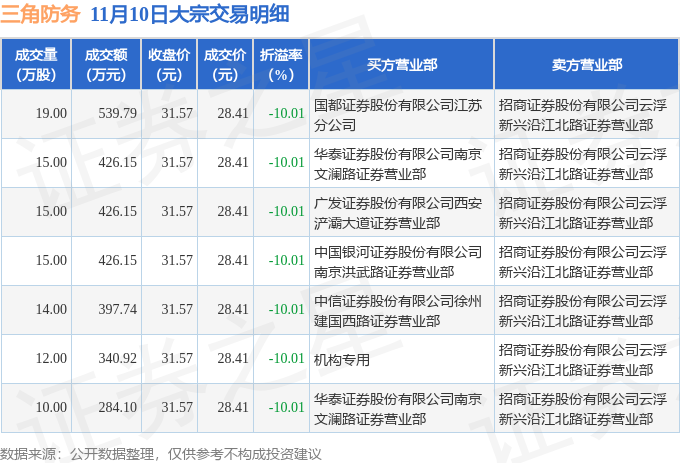The height and width of the screenshot is (463, 680).
Task: Click the 11月10日大宗交易明细 title text
Action: (190, 14)
